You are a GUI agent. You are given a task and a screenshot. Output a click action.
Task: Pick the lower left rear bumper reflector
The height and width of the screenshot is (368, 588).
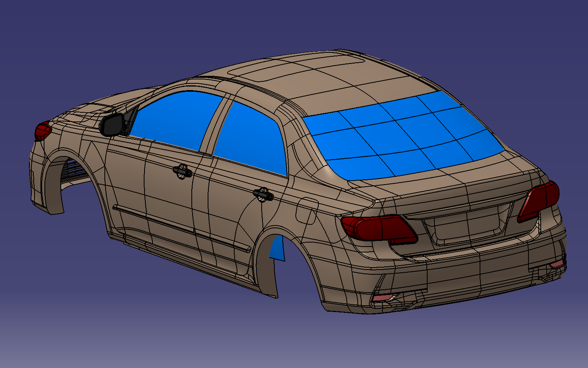pyautogui.click(x=383, y=298)
